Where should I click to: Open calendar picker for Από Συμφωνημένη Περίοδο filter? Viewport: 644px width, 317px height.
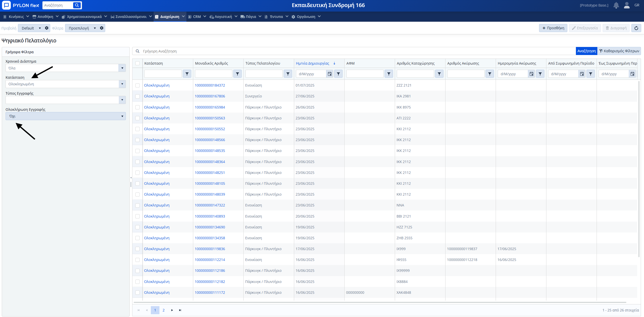[582, 74]
